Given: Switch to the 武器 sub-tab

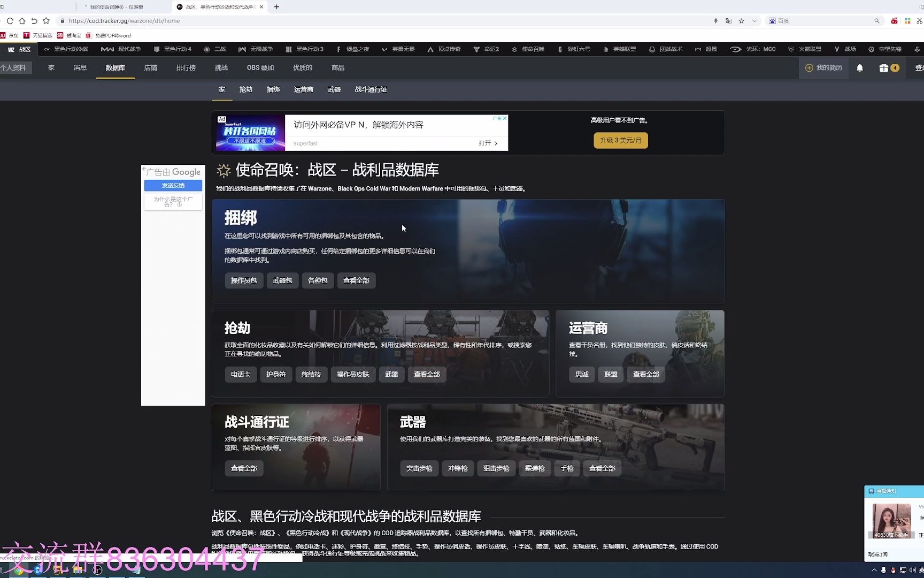Looking at the screenshot, I should [334, 89].
